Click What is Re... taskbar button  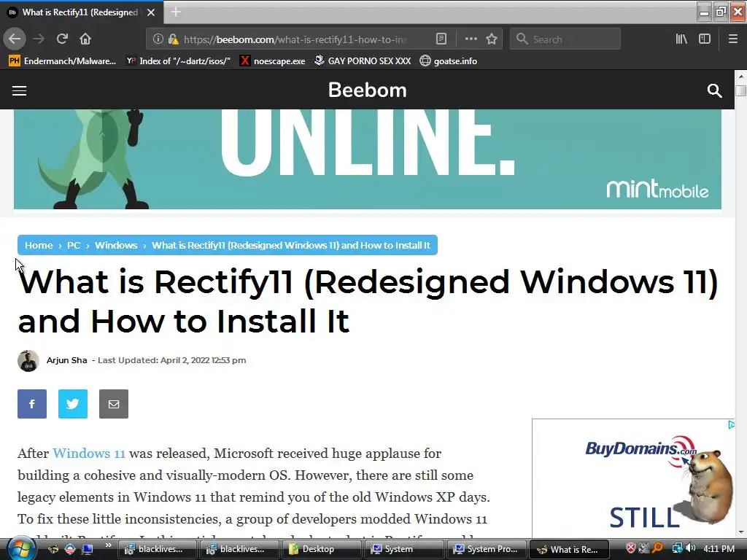pos(569,549)
